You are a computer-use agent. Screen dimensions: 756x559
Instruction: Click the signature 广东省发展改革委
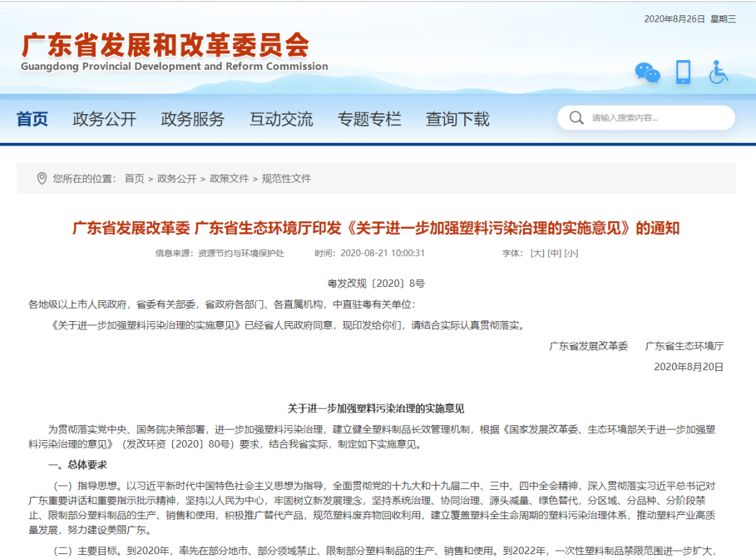(x=589, y=346)
